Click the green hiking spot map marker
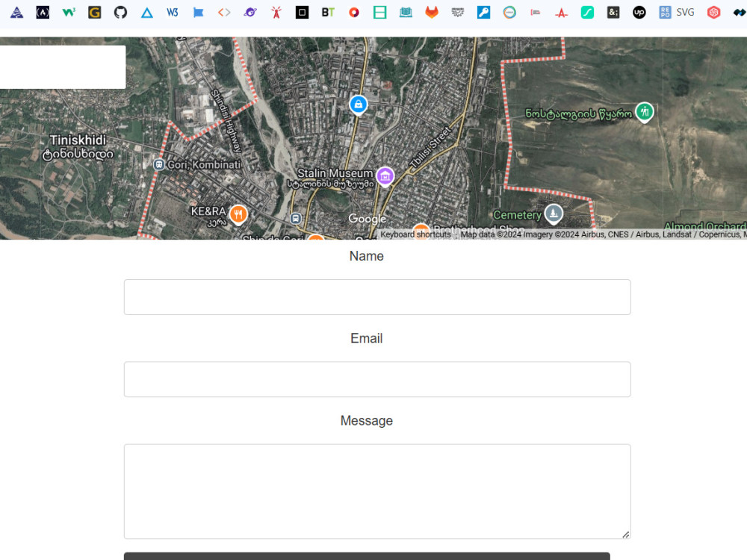The height and width of the screenshot is (560, 747). (645, 113)
